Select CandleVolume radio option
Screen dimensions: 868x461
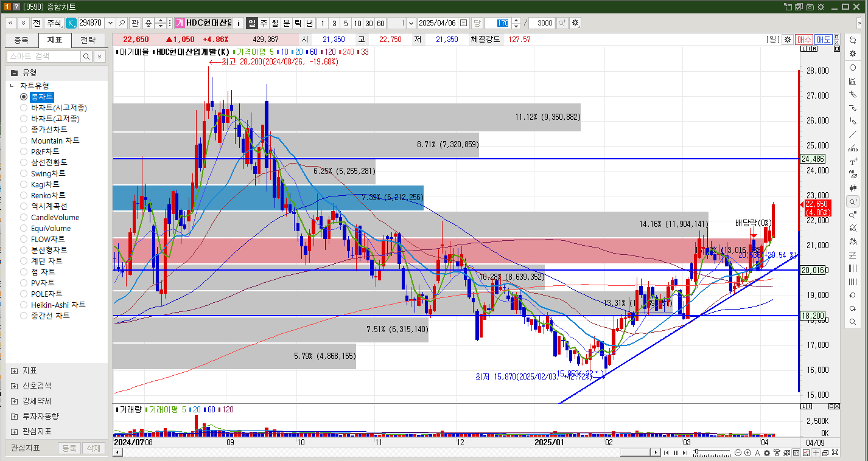coord(24,217)
